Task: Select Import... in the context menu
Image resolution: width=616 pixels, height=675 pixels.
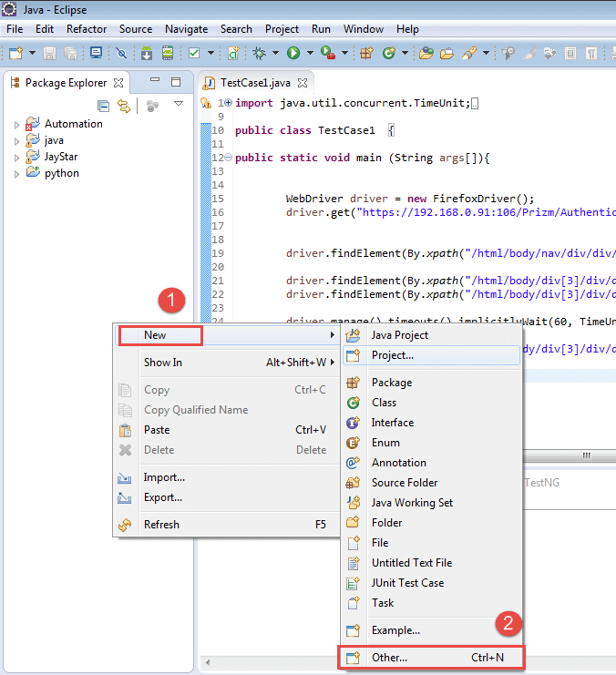Action: click(164, 477)
